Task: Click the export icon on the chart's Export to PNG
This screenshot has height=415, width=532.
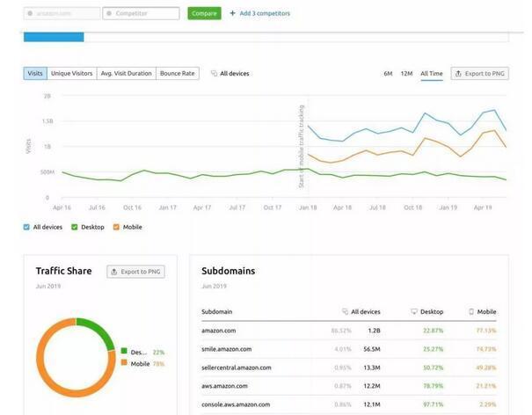Action: click(459, 74)
